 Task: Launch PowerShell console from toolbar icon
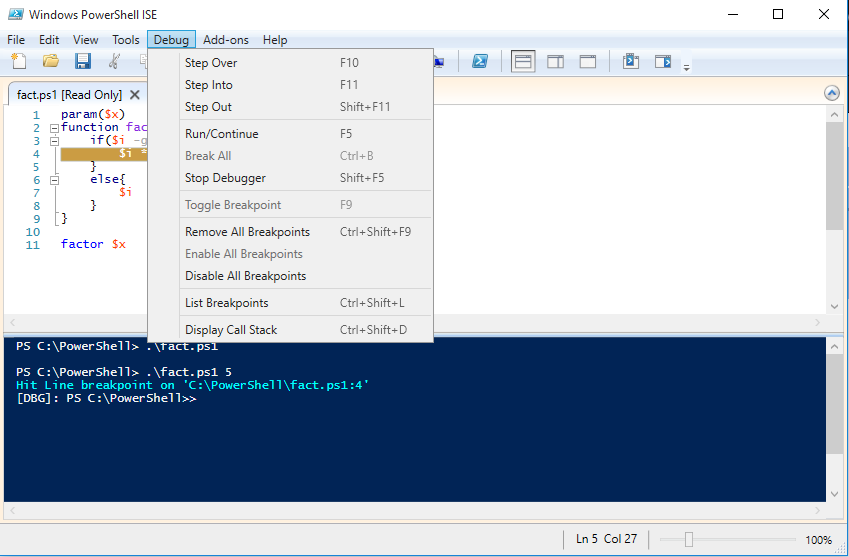coord(480,62)
